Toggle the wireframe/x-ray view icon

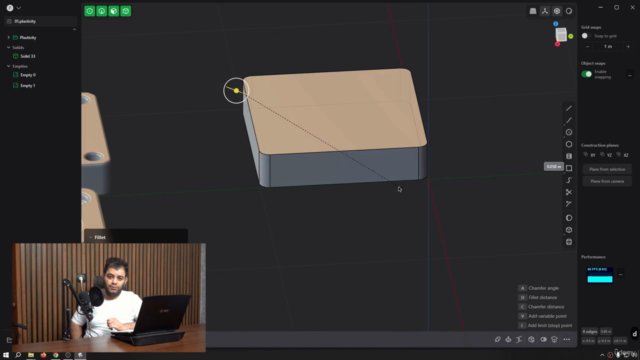[557, 11]
